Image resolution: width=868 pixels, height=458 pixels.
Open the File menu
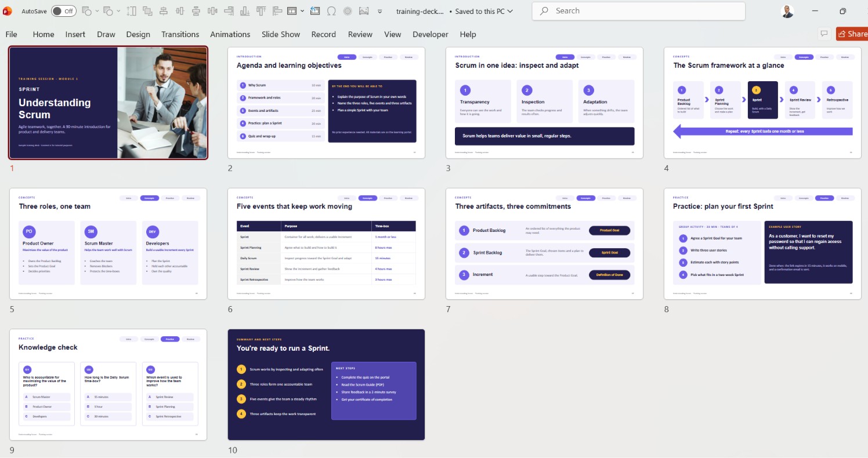click(11, 34)
